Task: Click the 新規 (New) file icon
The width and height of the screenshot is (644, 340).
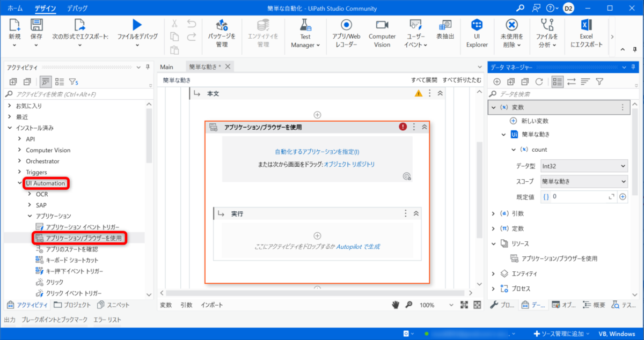Action: [x=14, y=25]
